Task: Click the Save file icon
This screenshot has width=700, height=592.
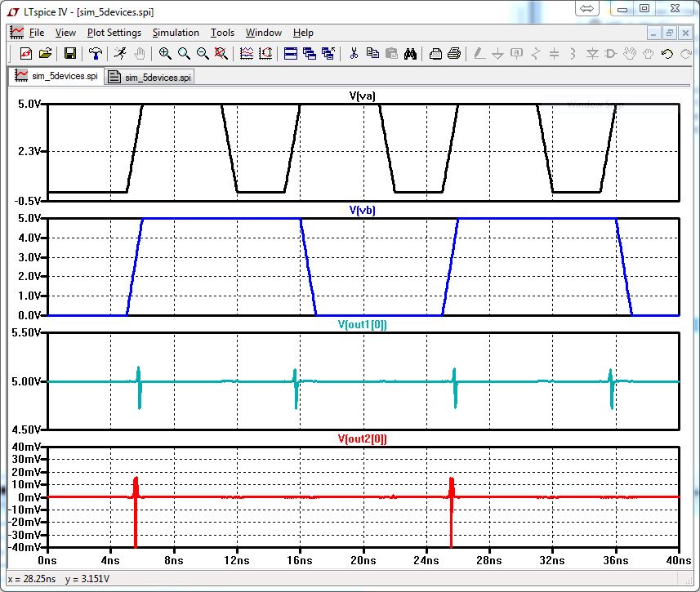Action: [70, 54]
